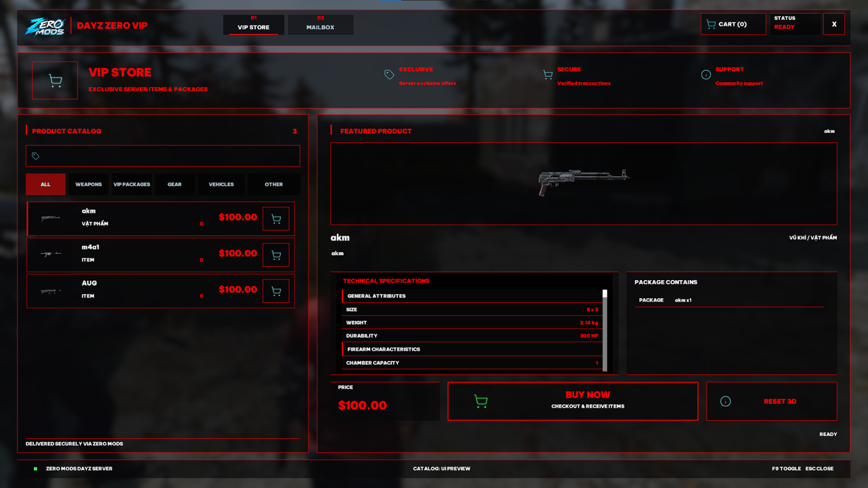Click the large VIP Store cart icon
This screenshot has height=488, width=868.
click(55, 81)
